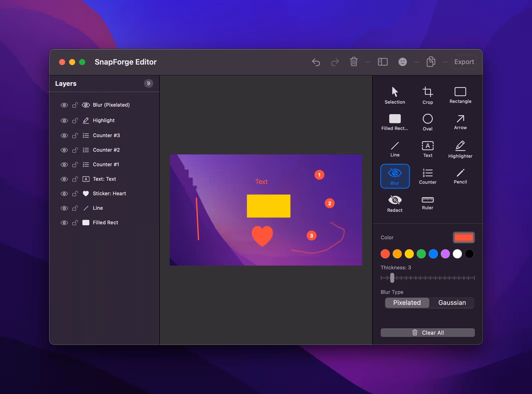Lock the Filled Rect layer
Screen dimensions: 532x394
coord(75,223)
